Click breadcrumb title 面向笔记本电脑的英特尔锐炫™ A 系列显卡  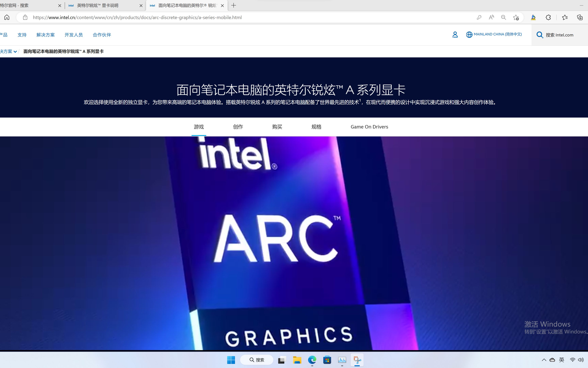coord(63,51)
